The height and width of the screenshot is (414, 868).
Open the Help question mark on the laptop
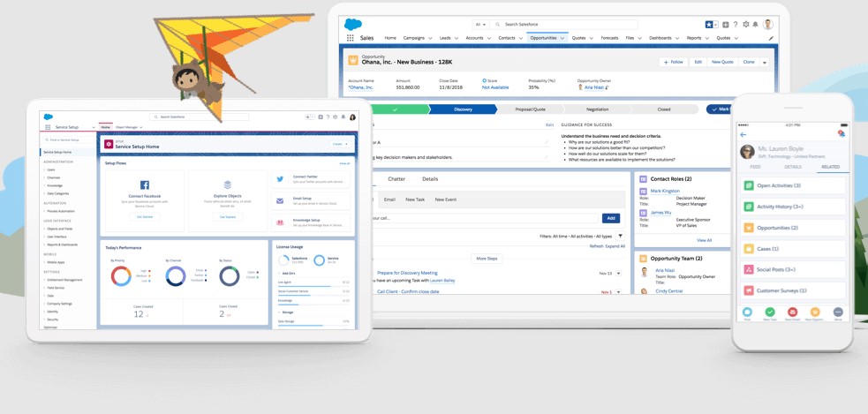click(736, 25)
